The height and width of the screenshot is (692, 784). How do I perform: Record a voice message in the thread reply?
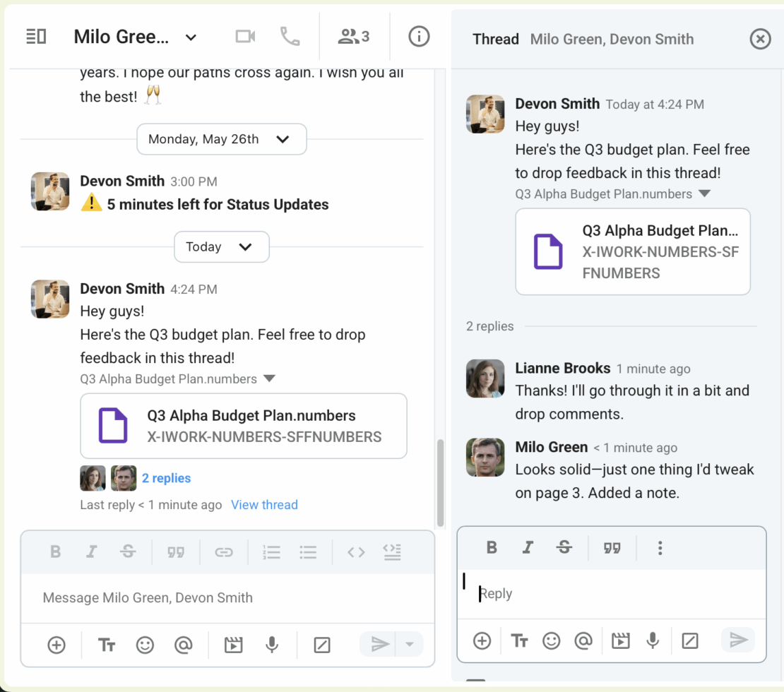pyautogui.click(x=652, y=640)
